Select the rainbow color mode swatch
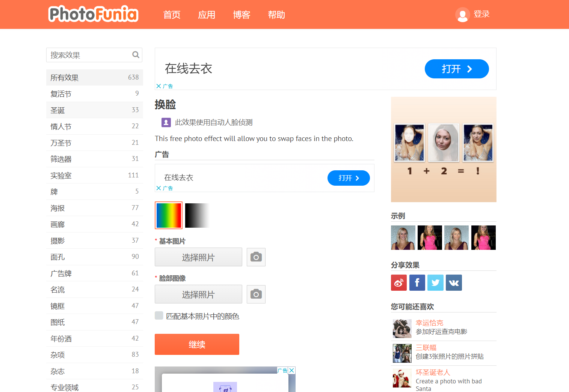The image size is (569, 392). pyautogui.click(x=169, y=215)
